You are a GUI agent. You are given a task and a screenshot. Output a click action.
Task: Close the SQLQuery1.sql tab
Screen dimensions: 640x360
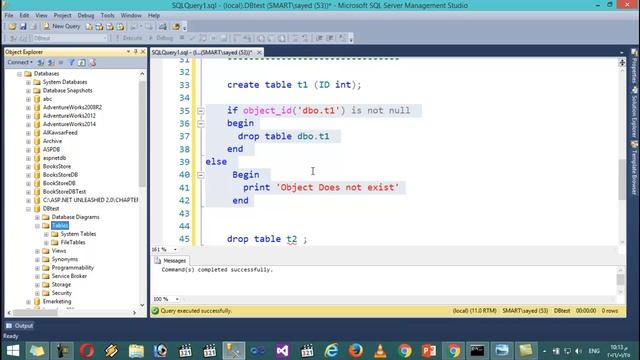259,52
